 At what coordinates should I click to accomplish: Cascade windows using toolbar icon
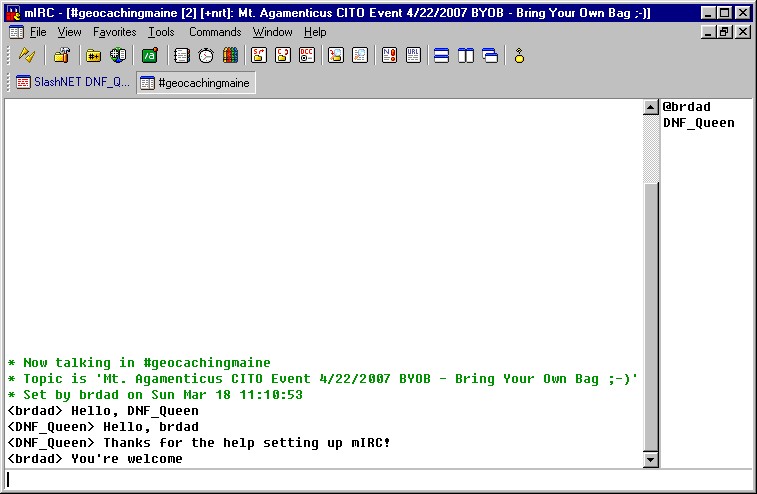490,56
